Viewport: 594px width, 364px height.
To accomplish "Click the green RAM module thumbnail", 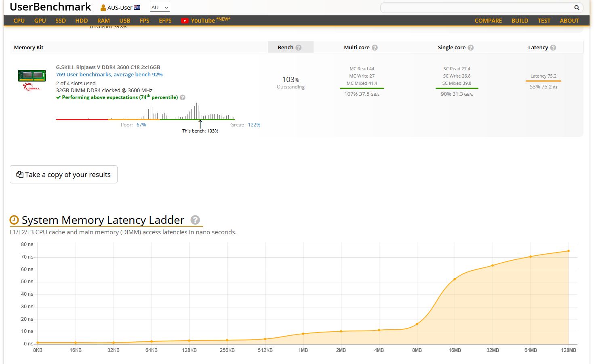I will pyautogui.click(x=32, y=75).
